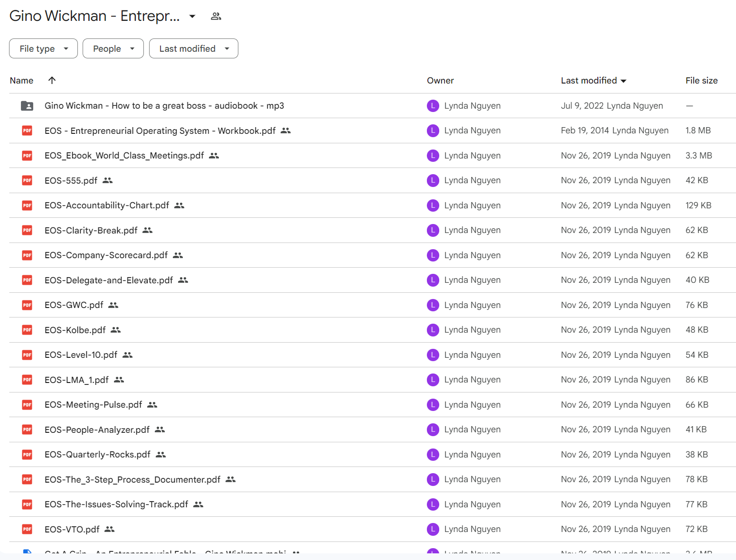Image resolution: width=736 pixels, height=560 pixels.
Task: Sort by Name column header
Action: (x=21, y=81)
